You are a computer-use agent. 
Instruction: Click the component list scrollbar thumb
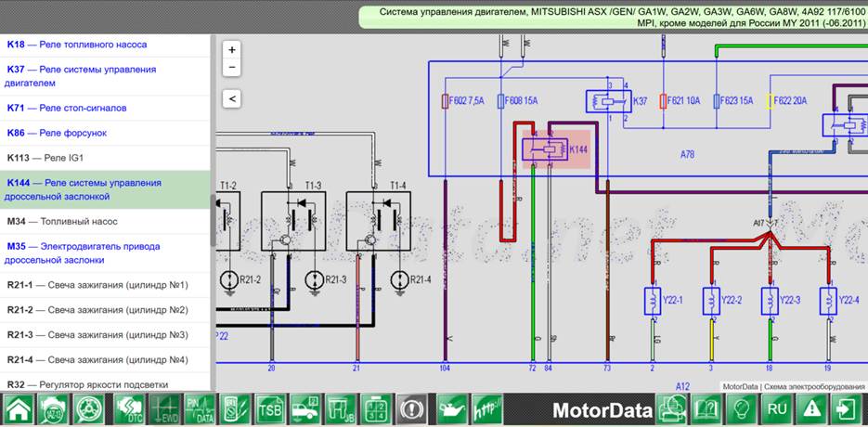pos(214,220)
